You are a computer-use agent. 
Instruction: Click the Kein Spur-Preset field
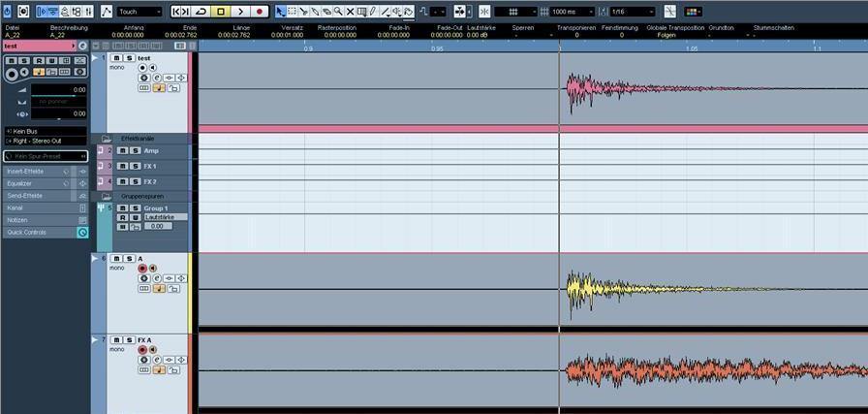coord(46,156)
